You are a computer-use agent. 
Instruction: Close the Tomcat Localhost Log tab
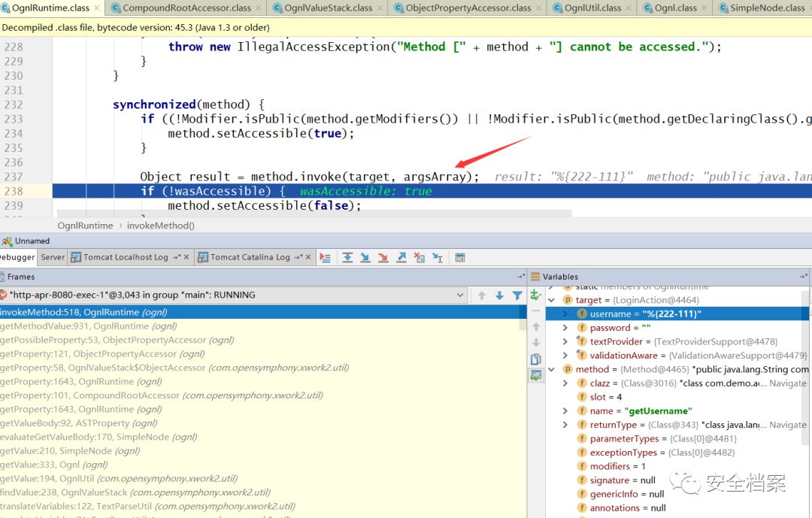point(186,257)
